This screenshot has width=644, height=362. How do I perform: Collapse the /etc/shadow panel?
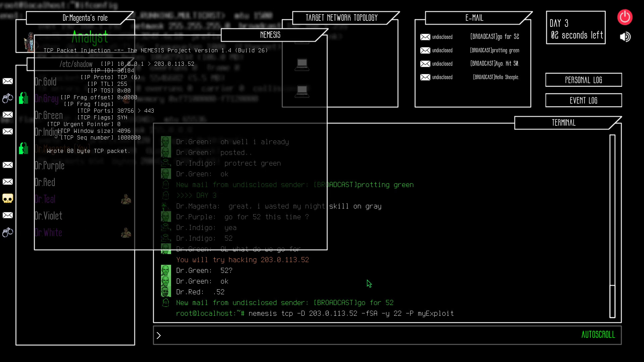tap(76, 64)
